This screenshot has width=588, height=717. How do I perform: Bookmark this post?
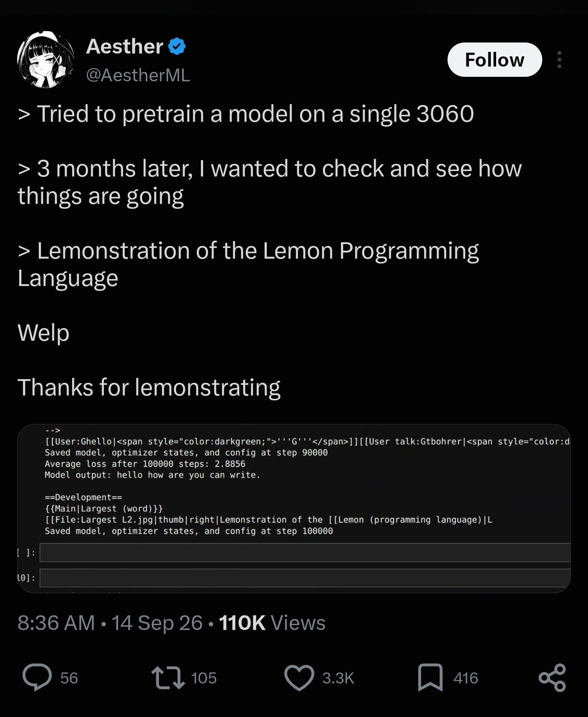pos(430,678)
